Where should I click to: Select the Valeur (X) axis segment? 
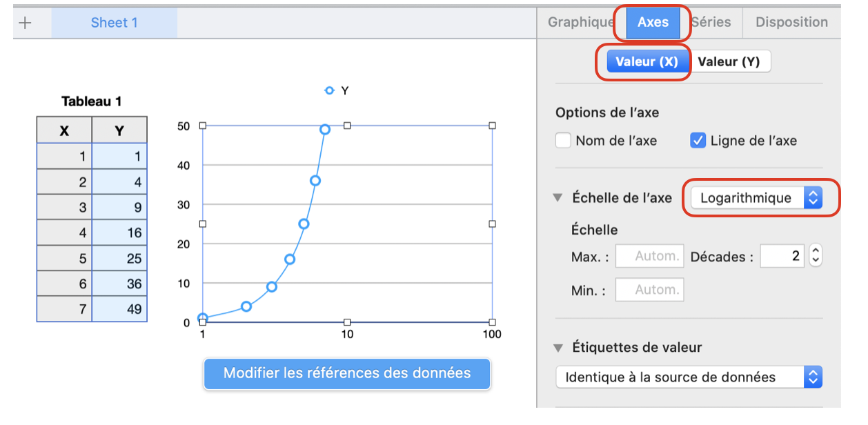(x=647, y=61)
